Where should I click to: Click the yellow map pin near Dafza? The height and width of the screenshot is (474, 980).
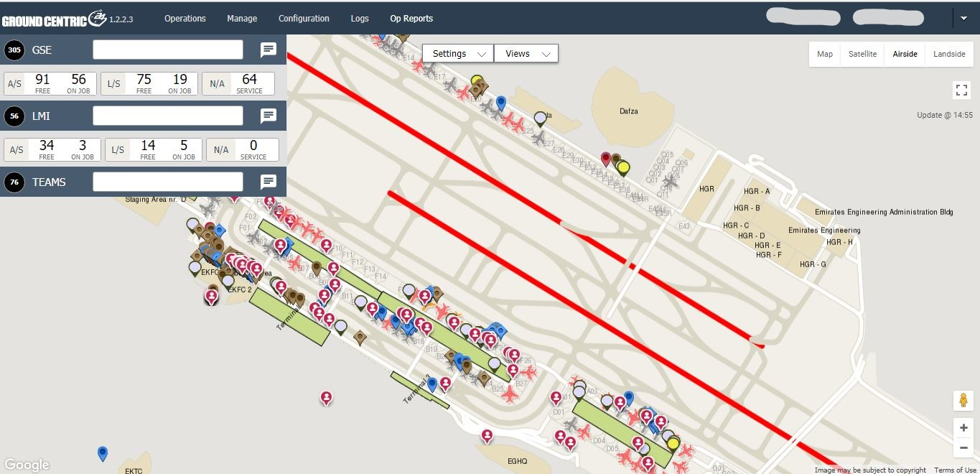point(623,168)
